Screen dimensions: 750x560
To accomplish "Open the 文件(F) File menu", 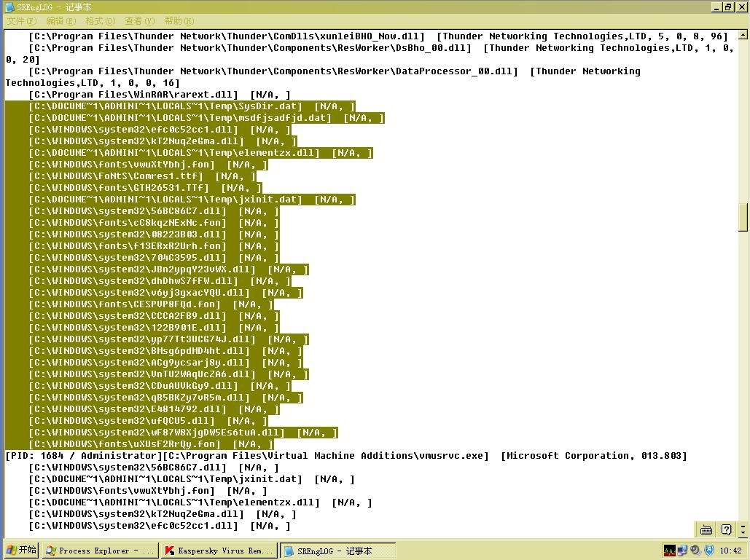I will 22,21.
